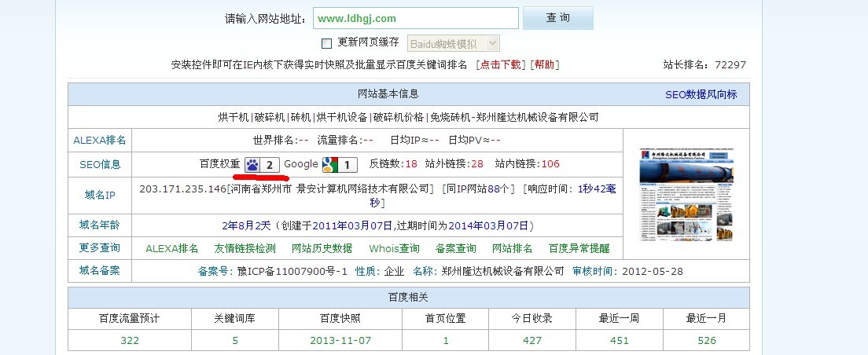Open the 网站排名 link

[512, 249]
